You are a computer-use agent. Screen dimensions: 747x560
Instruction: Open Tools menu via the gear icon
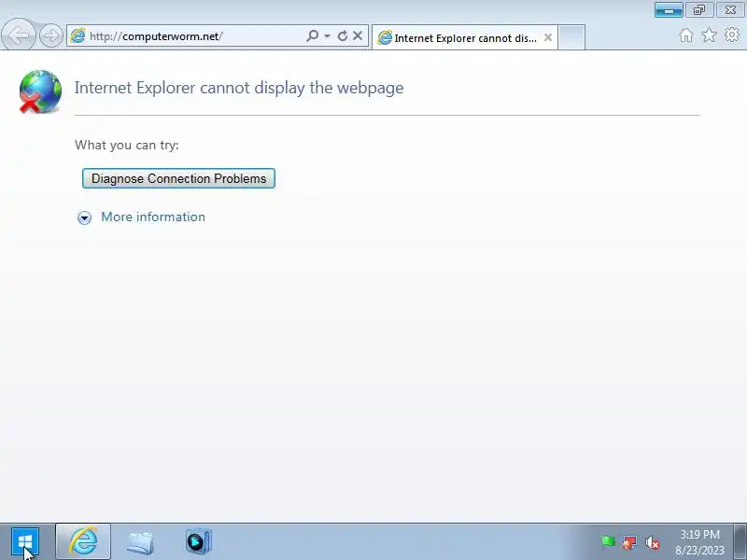732,35
